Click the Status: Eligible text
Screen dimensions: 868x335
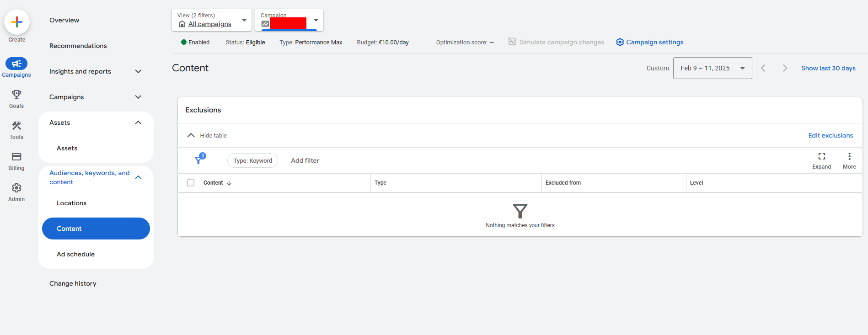[x=245, y=42]
